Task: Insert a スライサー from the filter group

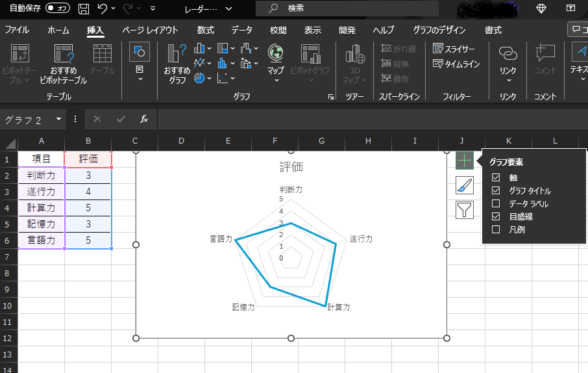Action: (x=454, y=49)
